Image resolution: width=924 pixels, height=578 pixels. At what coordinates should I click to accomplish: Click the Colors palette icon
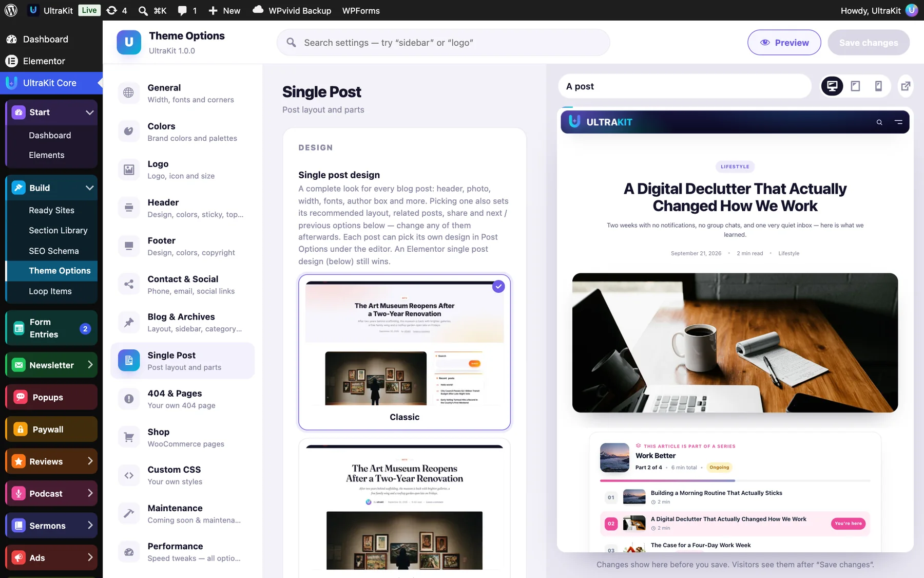pyautogui.click(x=129, y=132)
